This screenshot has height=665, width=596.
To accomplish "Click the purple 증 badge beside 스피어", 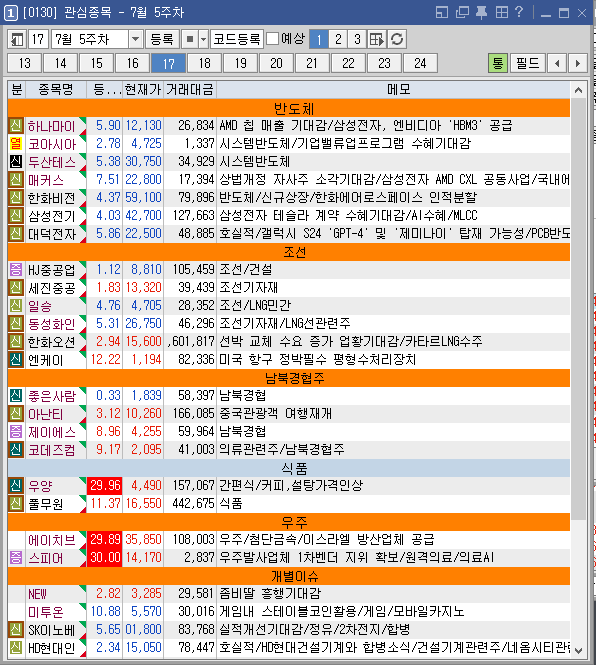I will tap(16, 557).
